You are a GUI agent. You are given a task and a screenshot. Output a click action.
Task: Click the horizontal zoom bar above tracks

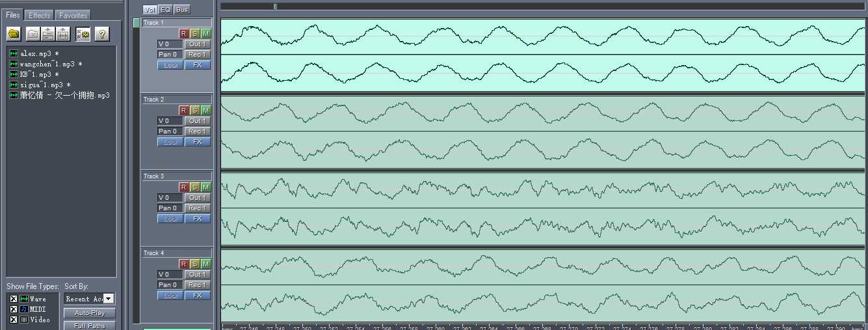tap(543, 7)
